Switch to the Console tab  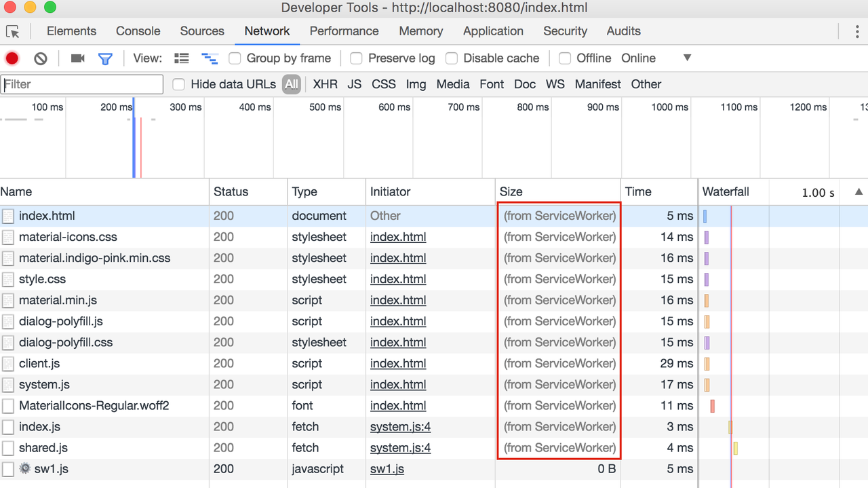click(138, 31)
